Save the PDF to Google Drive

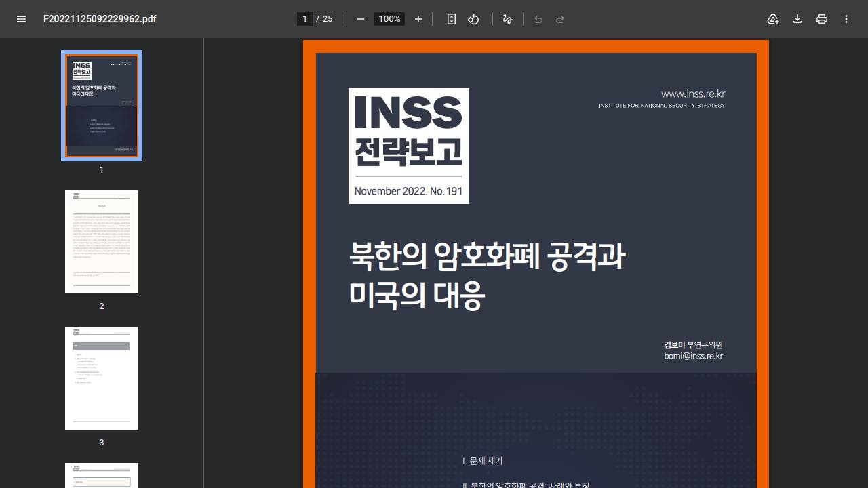[773, 19]
